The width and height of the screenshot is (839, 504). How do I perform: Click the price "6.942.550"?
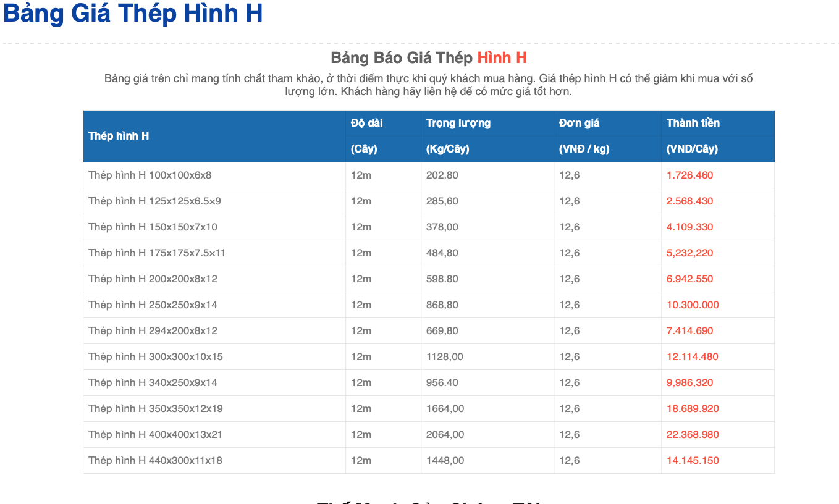click(x=689, y=279)
